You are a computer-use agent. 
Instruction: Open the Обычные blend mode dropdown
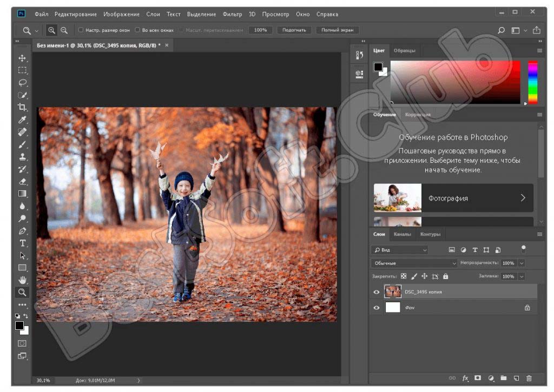tap(414, 263)
